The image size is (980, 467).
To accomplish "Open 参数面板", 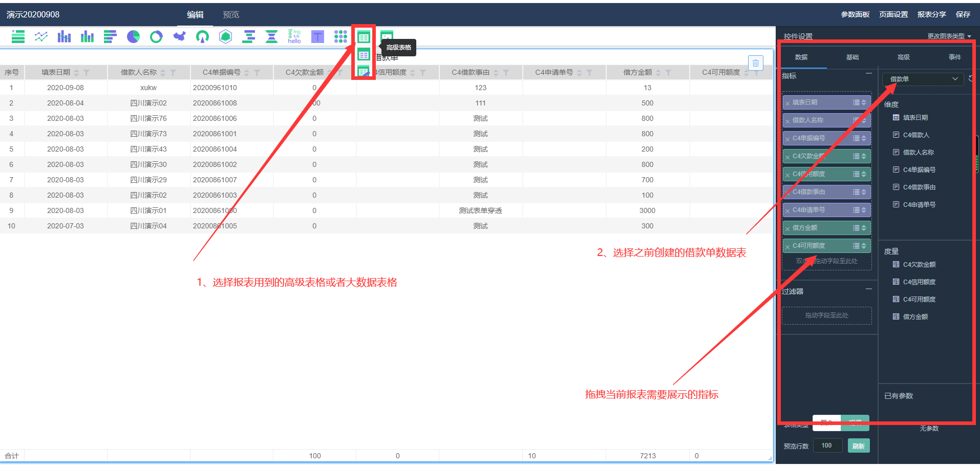I will (855, 14).
